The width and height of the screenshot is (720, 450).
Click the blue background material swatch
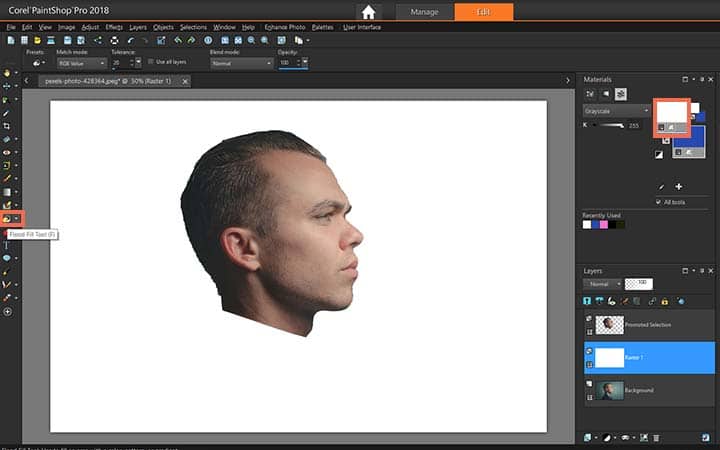694,138
